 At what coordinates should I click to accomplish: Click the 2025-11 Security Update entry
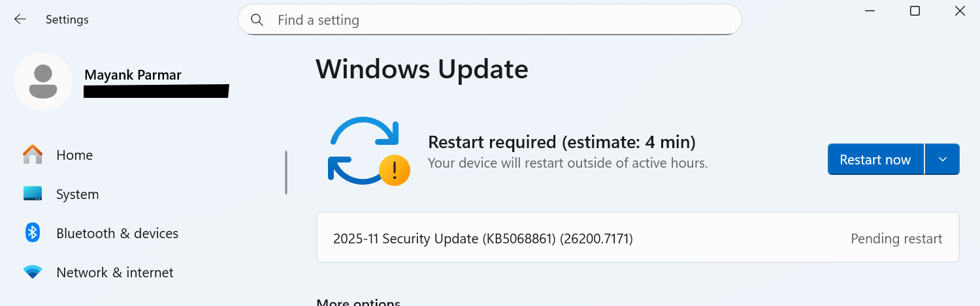pos(483,239)
